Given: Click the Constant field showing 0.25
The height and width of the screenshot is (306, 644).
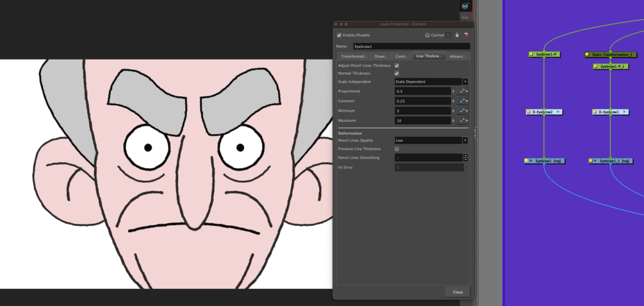Looking at the screenshot, I should [423, 101].
